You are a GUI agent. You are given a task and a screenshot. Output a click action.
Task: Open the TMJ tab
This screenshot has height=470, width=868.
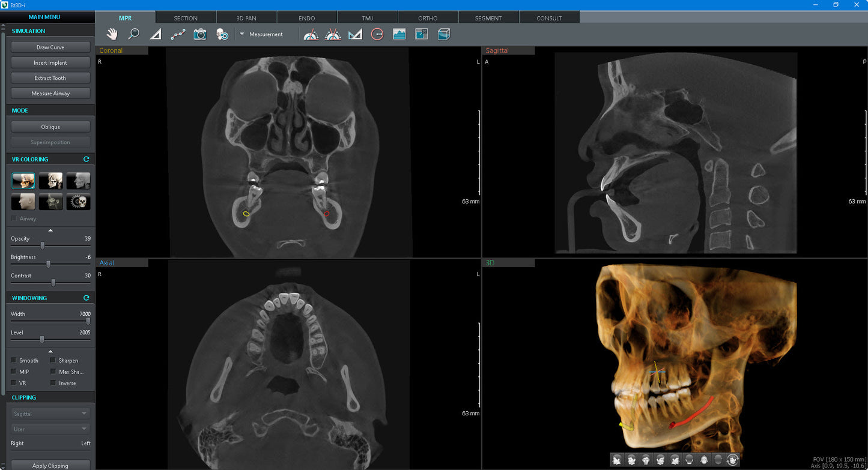(367, 18)
